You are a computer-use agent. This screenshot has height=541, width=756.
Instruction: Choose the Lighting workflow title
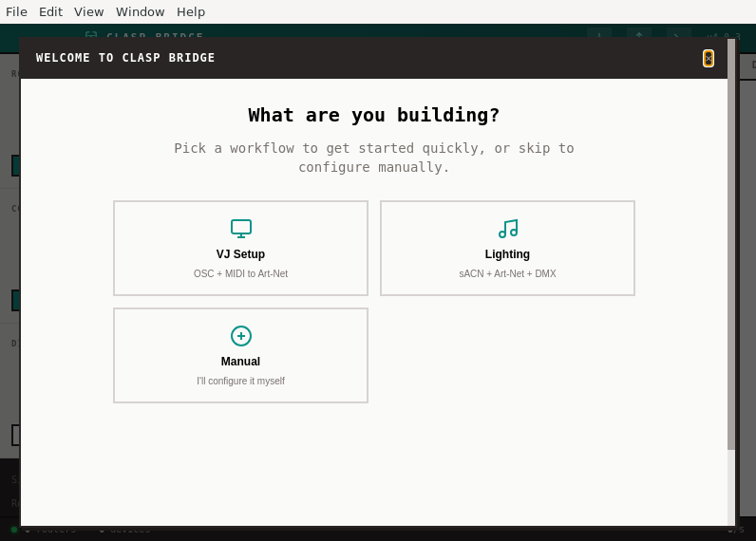pos(507,253)
